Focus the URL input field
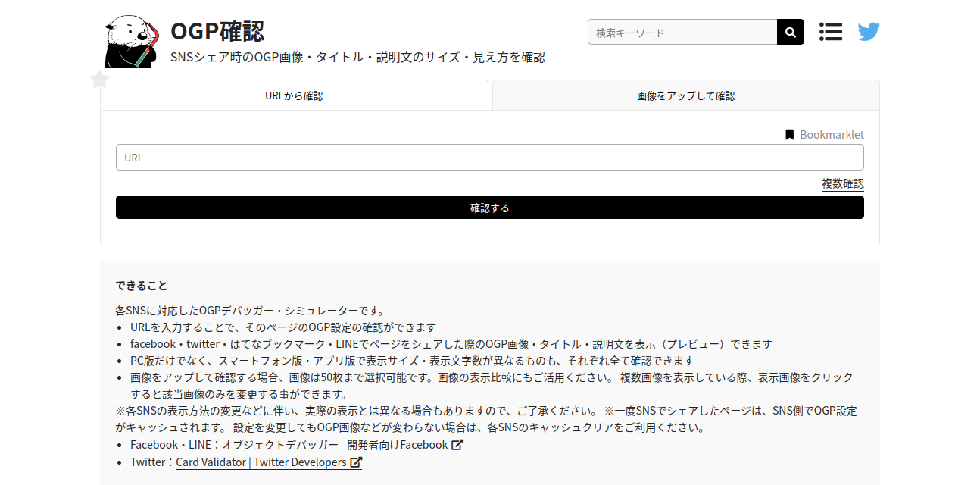The height and width of the screenshot is (485, 980). click(490, 158)
